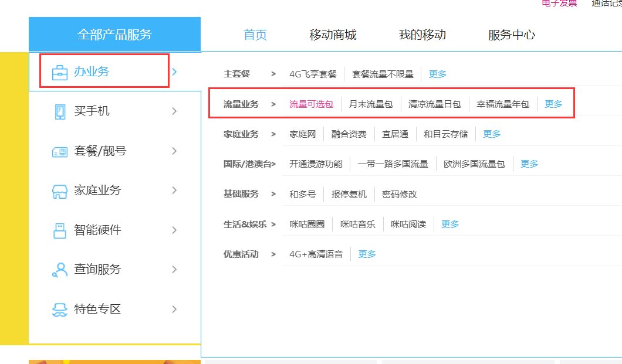Open the 移动商城 tab
Viewport: 622px width, 364px height.
point(333,35)
